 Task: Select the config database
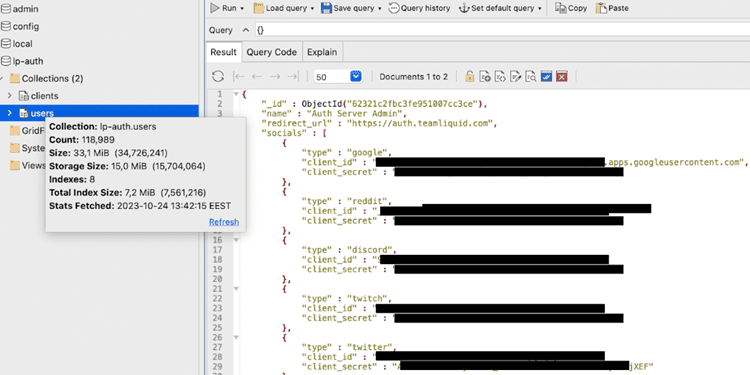pyautogui.click(x=26, y=26)
